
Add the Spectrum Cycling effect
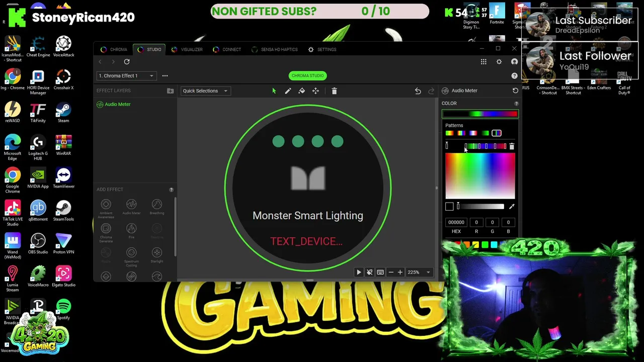pyautogui.click(x=131, y=257)
